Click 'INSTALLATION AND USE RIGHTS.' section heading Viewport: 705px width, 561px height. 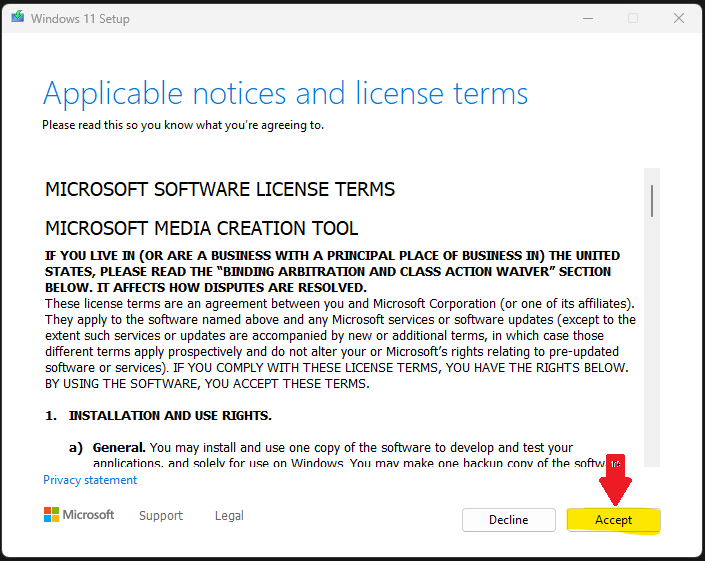coord(170,415)
